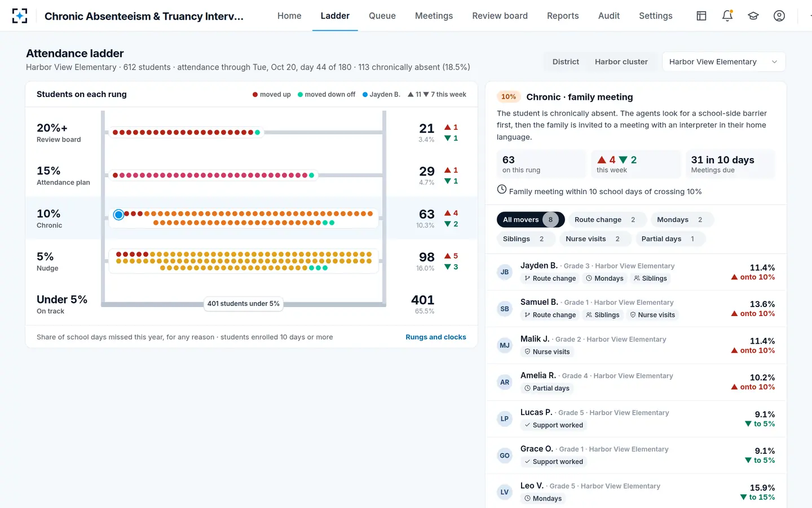Open the Queue tab
The width and height of the screenshot is (812, 508).
(x=382, y=16)
